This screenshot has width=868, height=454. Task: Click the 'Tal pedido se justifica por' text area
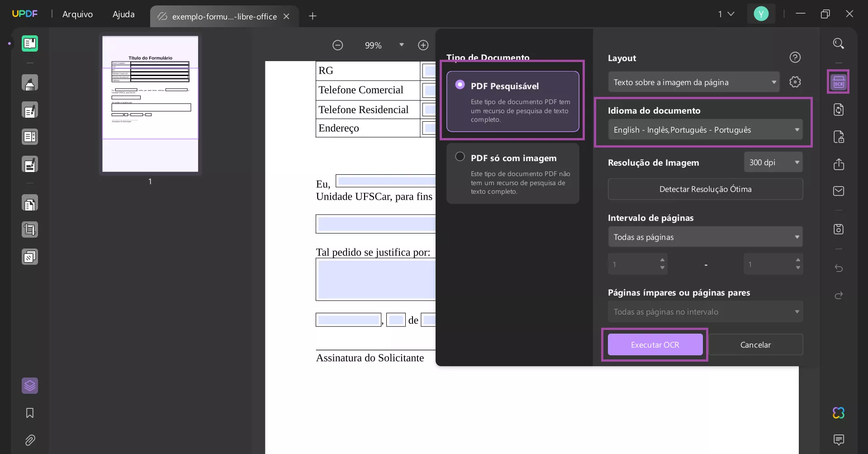point(376,279)
